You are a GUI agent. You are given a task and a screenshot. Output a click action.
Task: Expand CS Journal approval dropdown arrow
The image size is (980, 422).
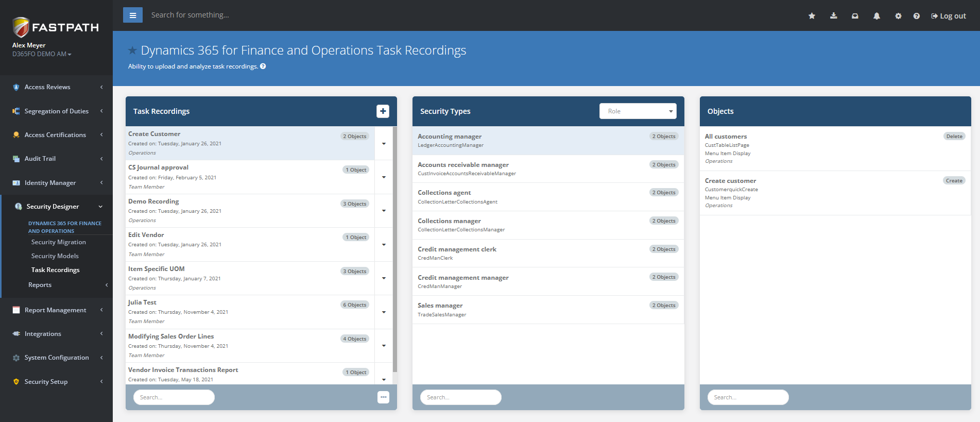click(384, 177)
